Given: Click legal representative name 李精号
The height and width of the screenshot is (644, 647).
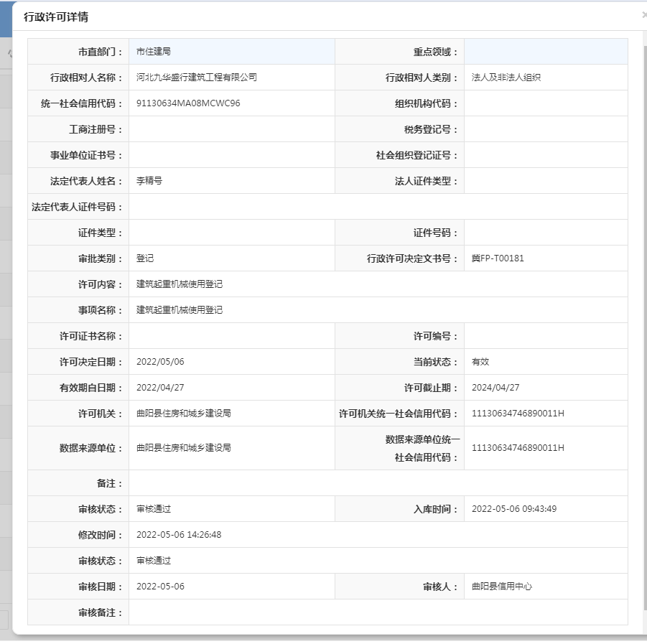Looking at the screenshot, I should (x=149, y=181).
